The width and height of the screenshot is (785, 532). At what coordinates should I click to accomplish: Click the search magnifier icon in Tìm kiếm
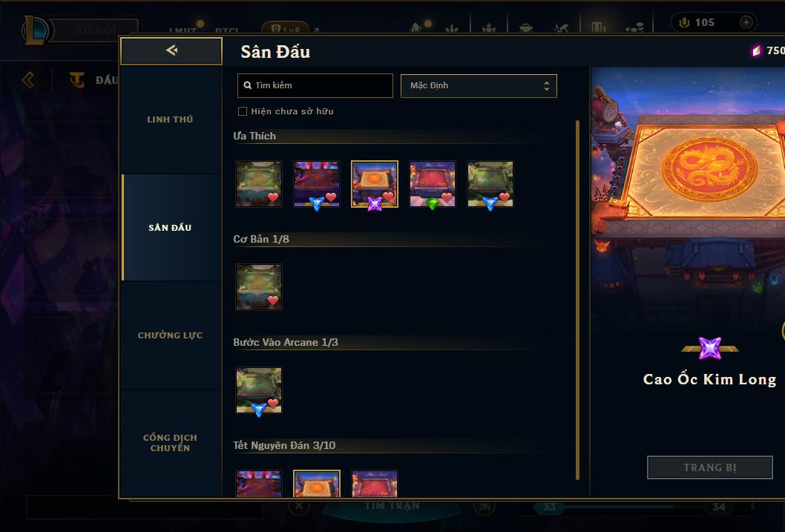(247, 85)
